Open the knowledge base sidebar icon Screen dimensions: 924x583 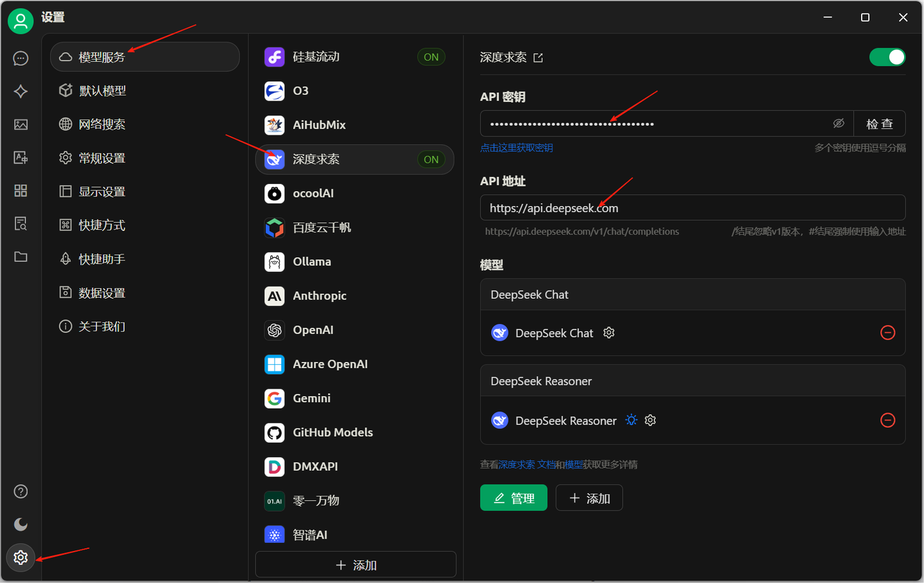[x=21, y=223]
